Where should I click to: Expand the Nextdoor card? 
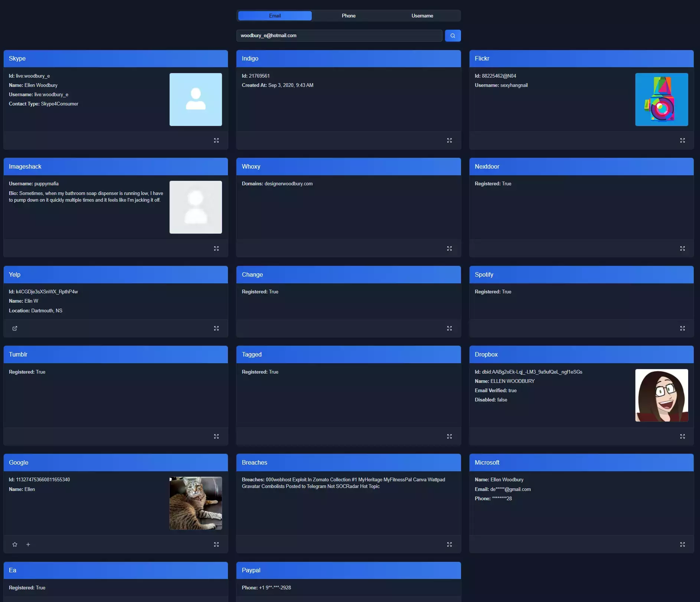(x=682, y=248)
